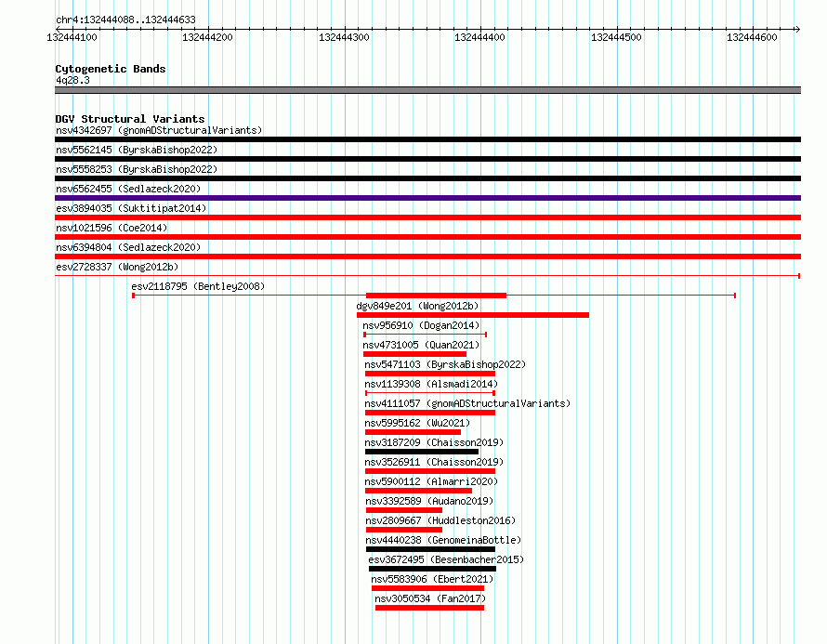The height and width of the screenshot is (644, 827).
Task: Select nsv4440238 GenomeinaBottle label
Action: pos(443,540)
